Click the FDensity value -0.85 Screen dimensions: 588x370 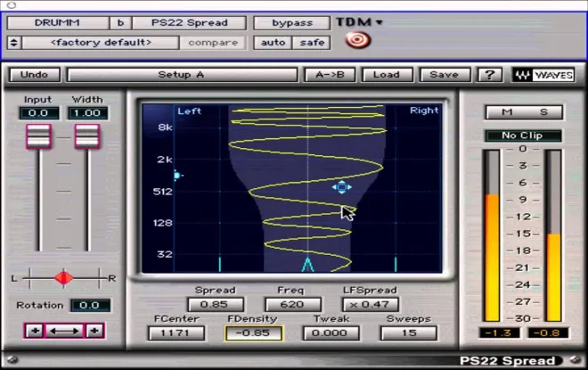(x=254, y=333)
